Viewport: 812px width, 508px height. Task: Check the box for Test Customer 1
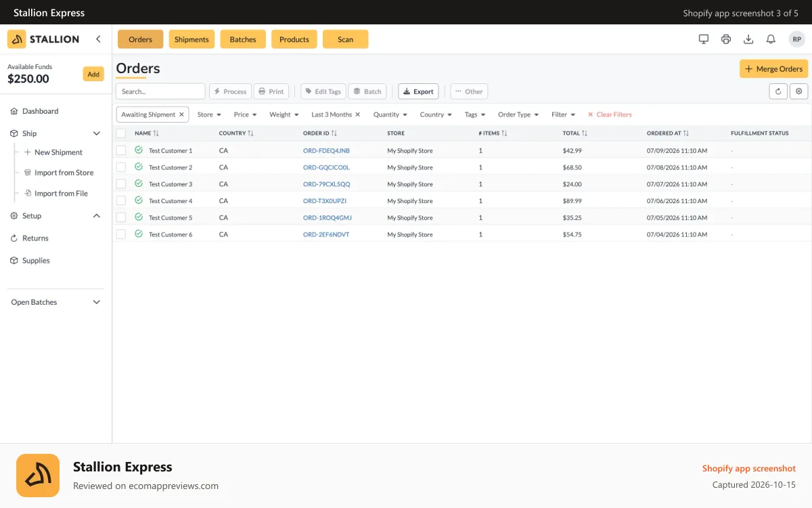(x=121, y=150)
